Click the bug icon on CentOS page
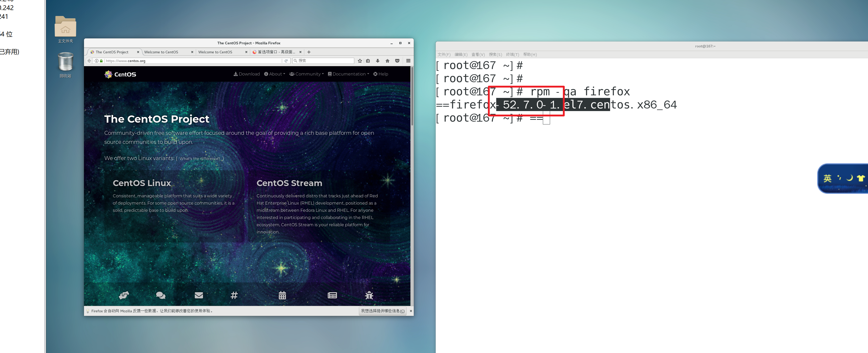 pyautogui.click(x=369, y=295)
